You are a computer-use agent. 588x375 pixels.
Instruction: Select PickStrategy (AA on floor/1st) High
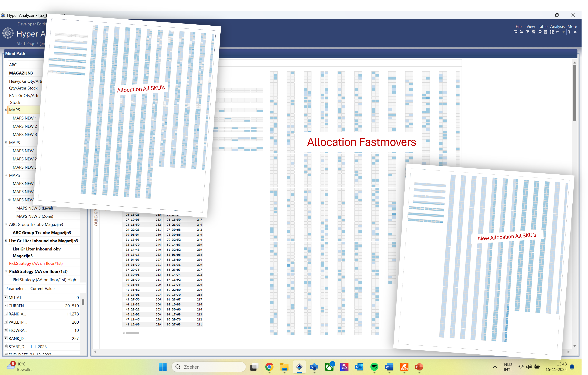(44, 279)
